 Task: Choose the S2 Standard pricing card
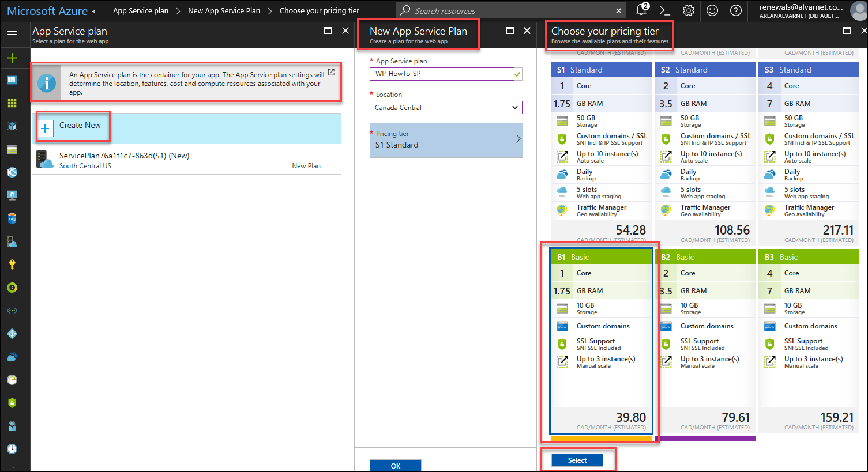pyautogui.click(x=705, y=153)
